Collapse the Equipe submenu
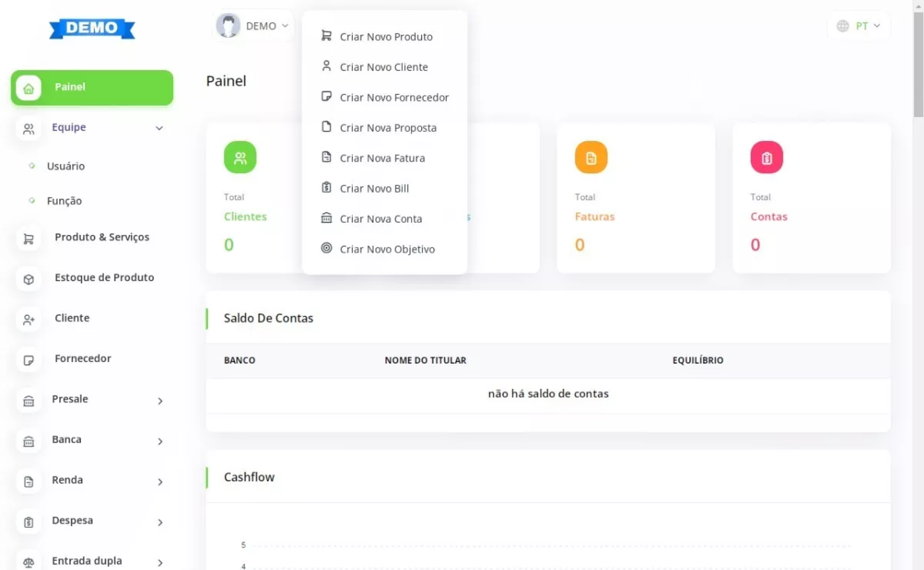 (x=159, y=128)
